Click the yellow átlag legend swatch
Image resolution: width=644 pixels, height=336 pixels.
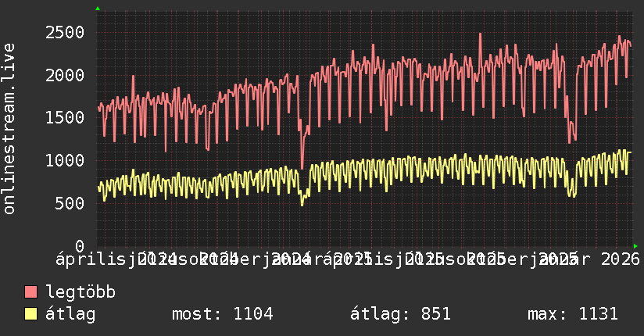pos(30,314)
